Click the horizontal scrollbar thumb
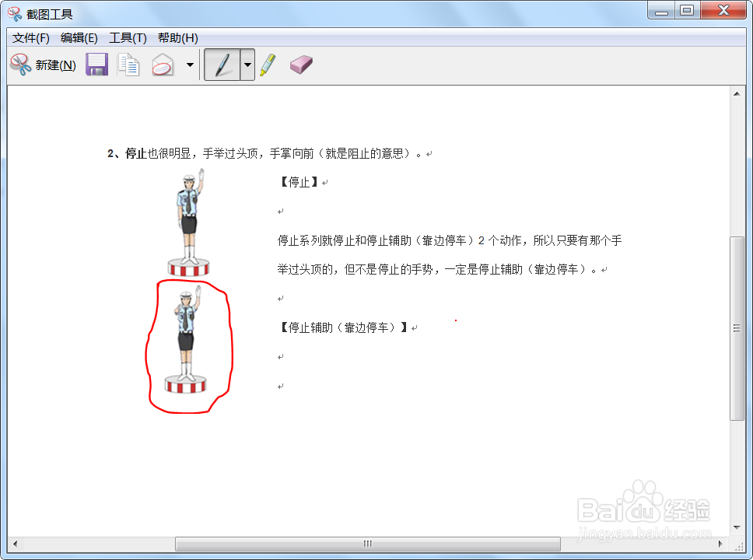 366,544
